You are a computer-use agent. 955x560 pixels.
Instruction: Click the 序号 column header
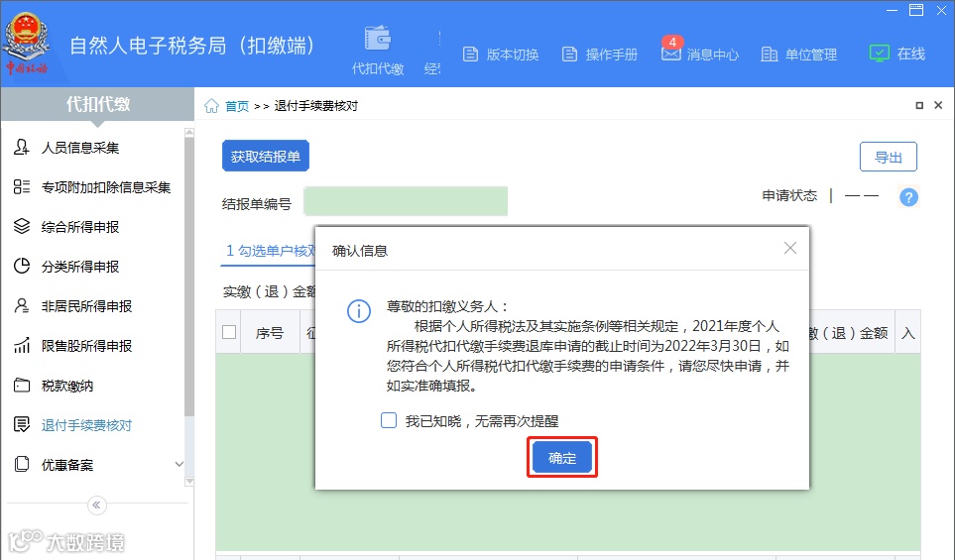pos(269,333)
